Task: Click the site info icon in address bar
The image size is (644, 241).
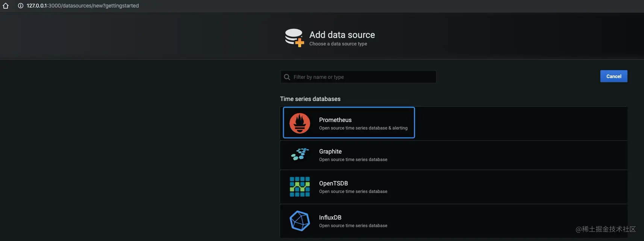Action: pyautogui.click(x=21, y=6)
